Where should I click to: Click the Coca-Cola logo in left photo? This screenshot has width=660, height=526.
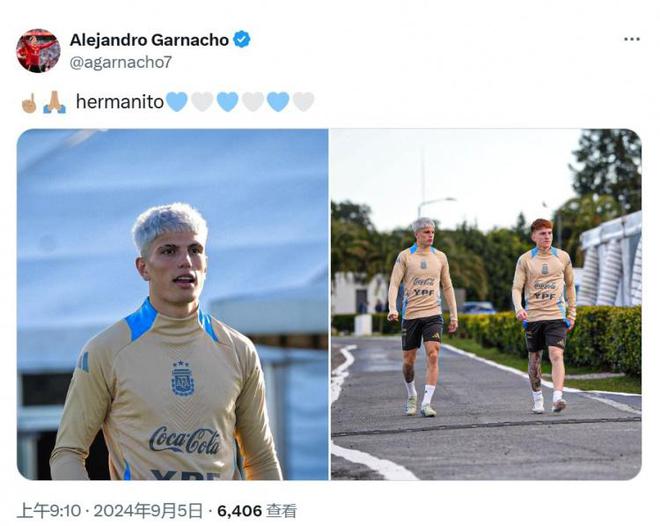coord(185,440)
